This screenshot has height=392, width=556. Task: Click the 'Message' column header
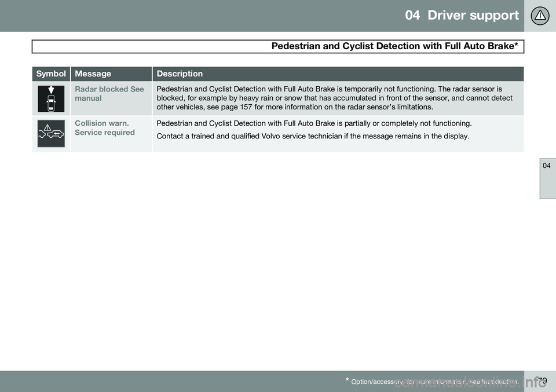click(93, 74)
